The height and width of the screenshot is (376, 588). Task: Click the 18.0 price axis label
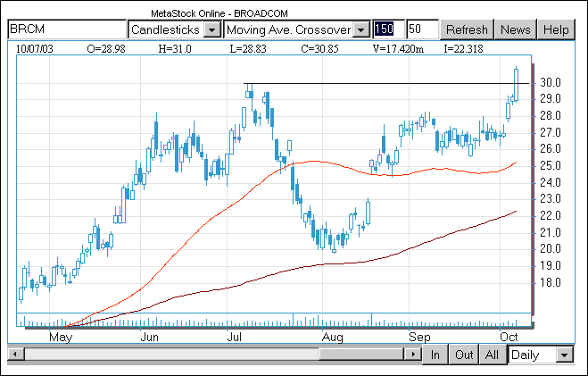[551, 282]
